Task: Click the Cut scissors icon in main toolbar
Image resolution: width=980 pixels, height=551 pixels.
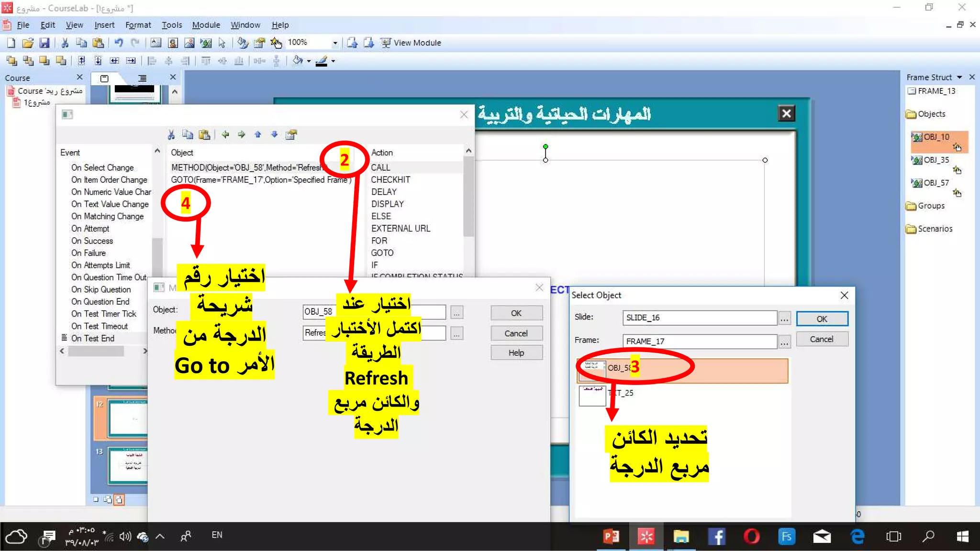Action: coord(65,43)
